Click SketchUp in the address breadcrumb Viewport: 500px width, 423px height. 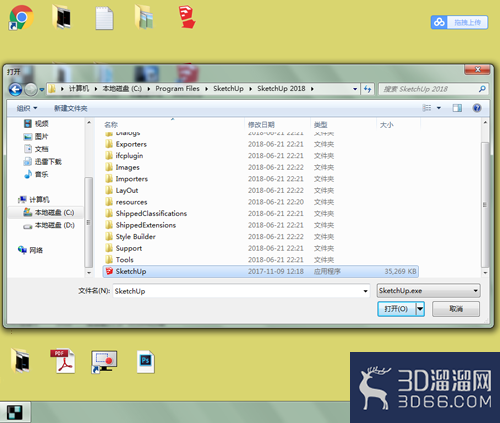point(228,89)
